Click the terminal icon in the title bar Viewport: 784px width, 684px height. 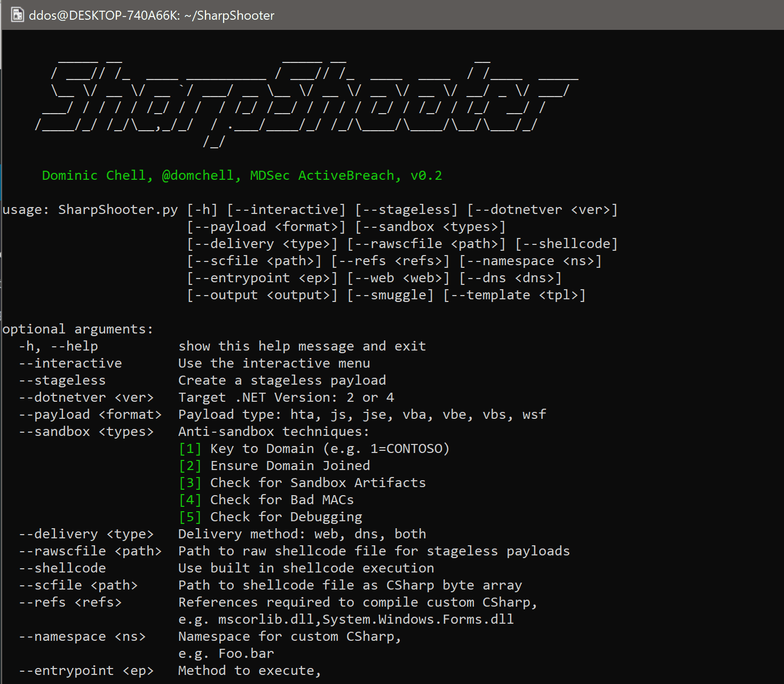coord(18,15)
